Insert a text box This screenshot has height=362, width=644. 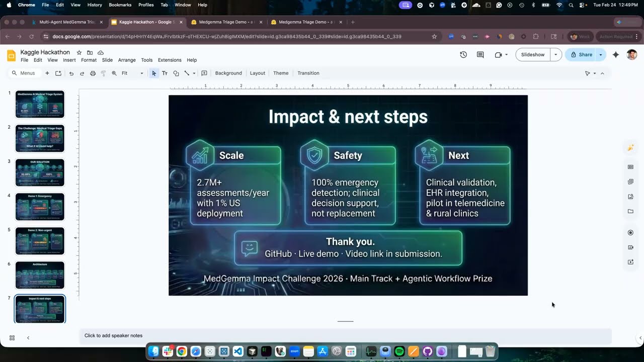pos(165,73)
